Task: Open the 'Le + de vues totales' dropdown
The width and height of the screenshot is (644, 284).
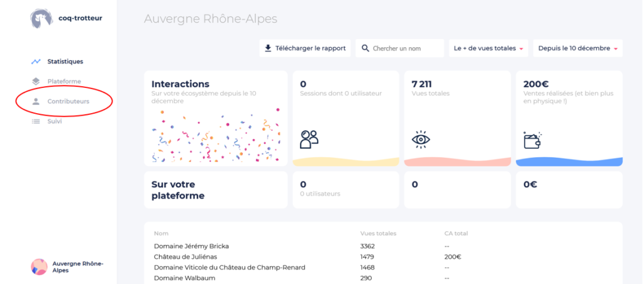Action: [x=488, y=48]
